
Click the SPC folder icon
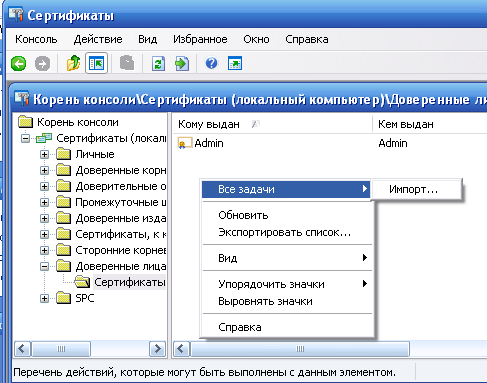tap(63, 298)
